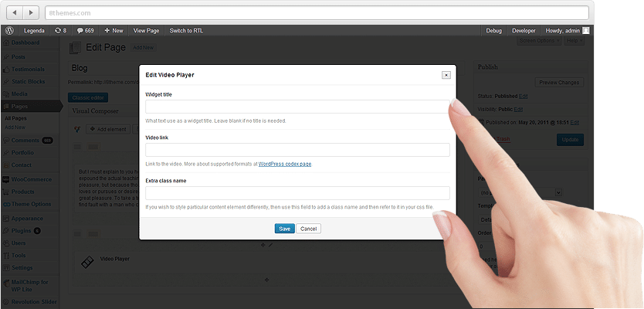Open the updates counter showing 8
644x309 pixels.
(x=60, y=30)
